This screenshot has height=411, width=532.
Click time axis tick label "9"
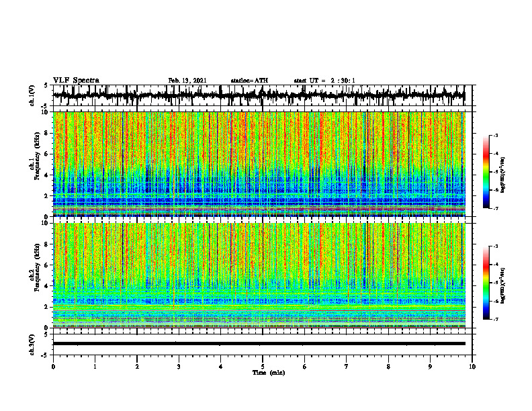(x=430, y=367)
